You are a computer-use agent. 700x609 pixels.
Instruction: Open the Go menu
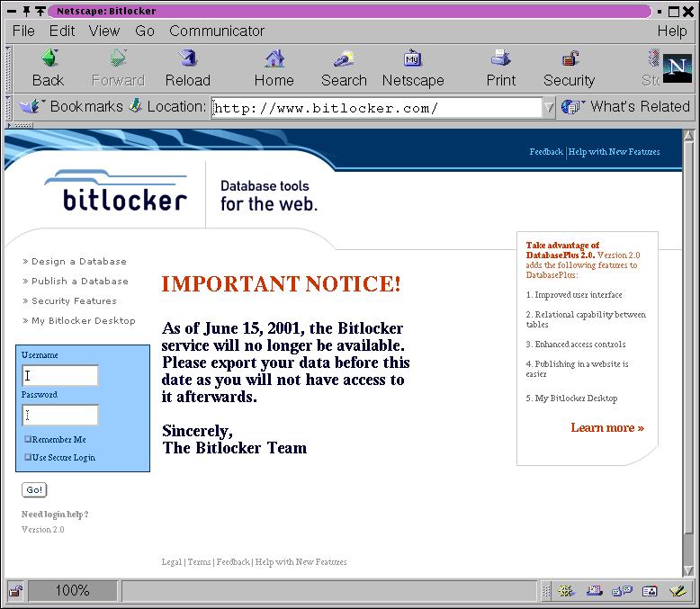[x=145, y=31]
